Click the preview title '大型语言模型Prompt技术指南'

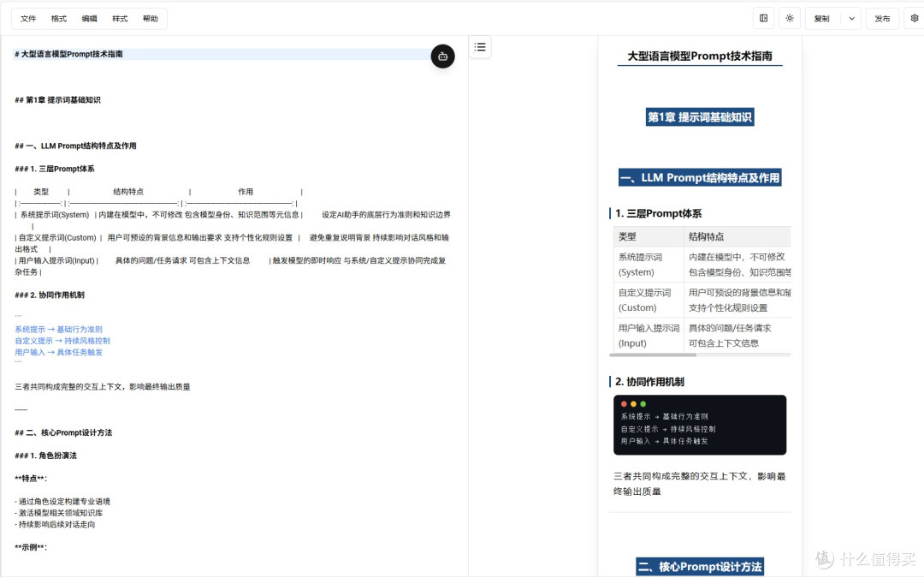700,56
